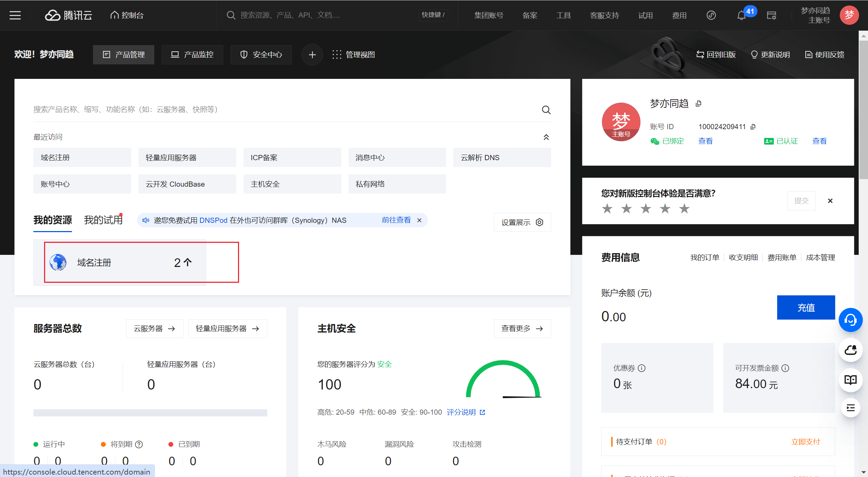This screenshot has width=868, height=477.
Task: Switch to 产品管理 tab
Action: click(124, 55)
